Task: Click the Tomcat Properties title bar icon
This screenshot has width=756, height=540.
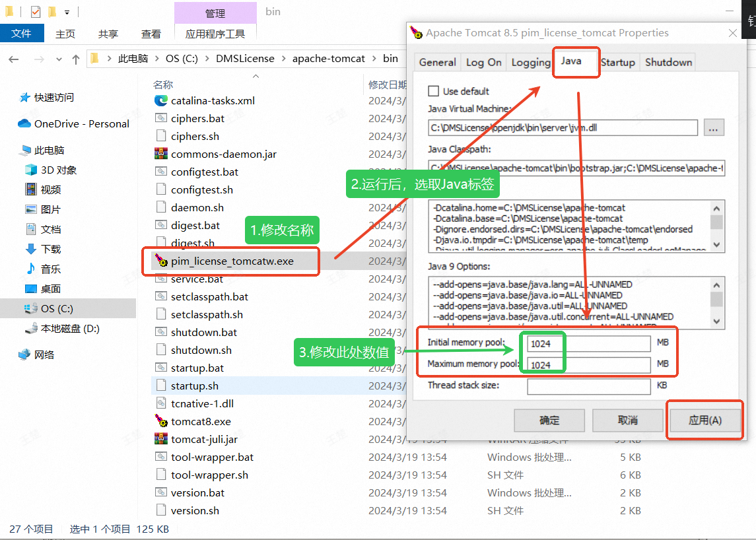Action: [416, 32]
